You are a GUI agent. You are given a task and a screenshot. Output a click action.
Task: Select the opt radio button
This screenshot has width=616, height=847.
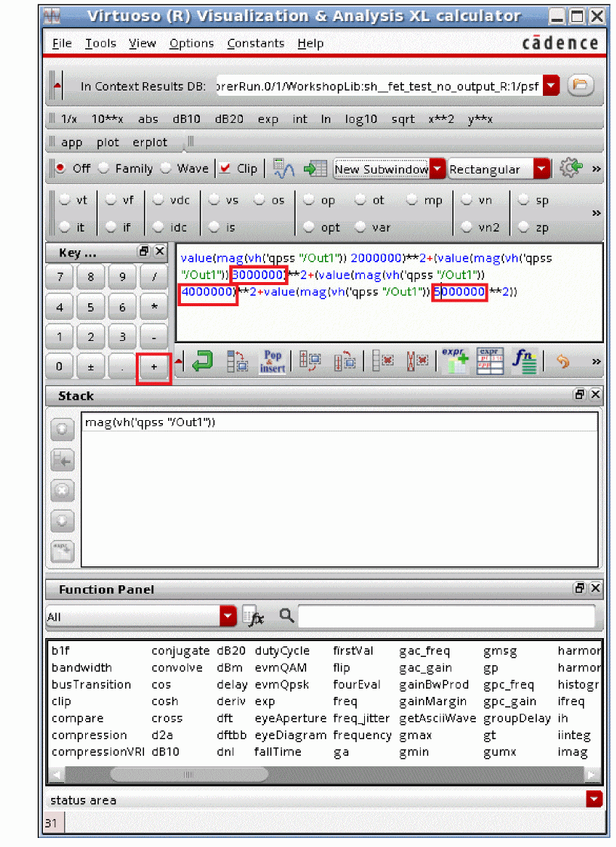pyautogui.click(x=309, y=227)
